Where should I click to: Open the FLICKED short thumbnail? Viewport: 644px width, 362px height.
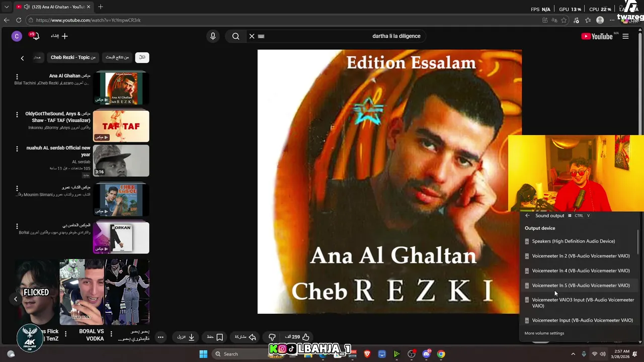[37, 292]
